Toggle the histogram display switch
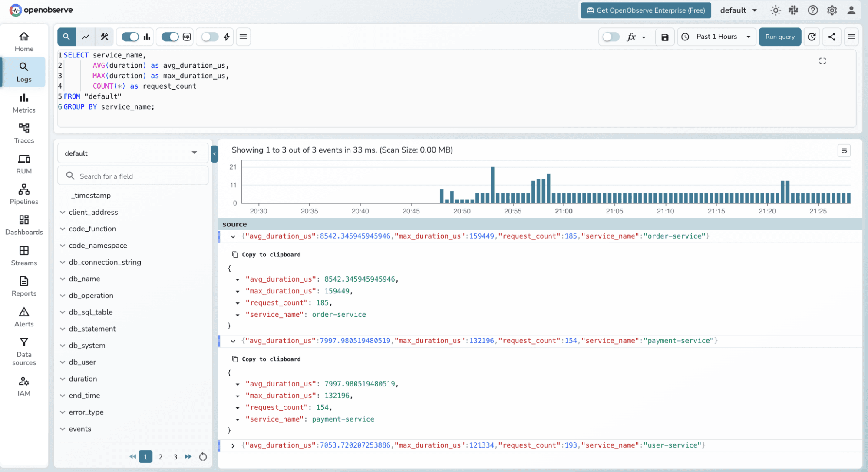868x472 pixels. pyautogui.click(x=130, y=37)
